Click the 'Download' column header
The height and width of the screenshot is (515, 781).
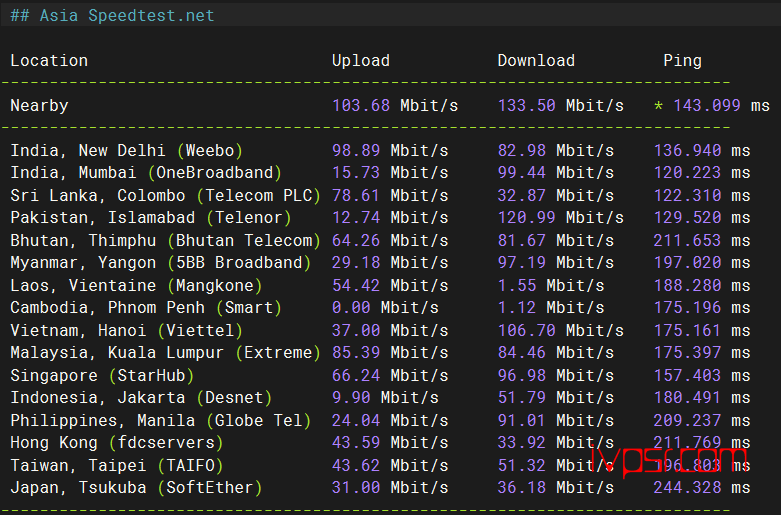tap(536, 61)
